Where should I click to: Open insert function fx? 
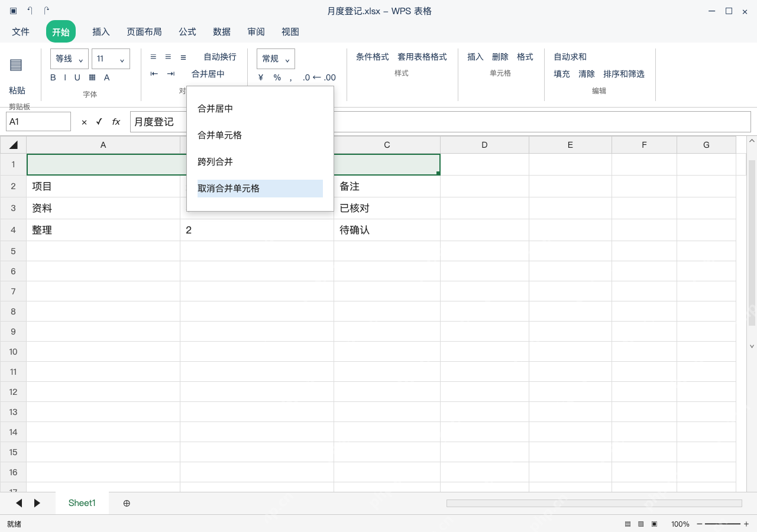pyautogui.click(x=116, y=122)
